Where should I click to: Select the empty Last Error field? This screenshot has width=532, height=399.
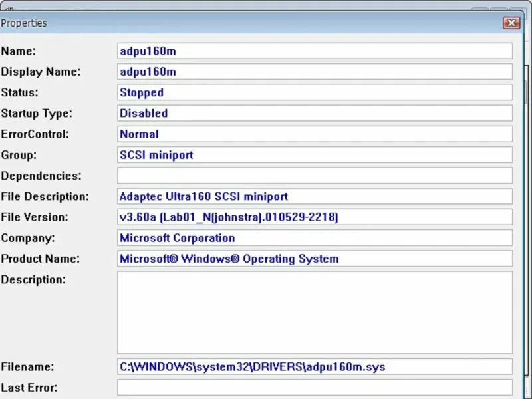315,388
